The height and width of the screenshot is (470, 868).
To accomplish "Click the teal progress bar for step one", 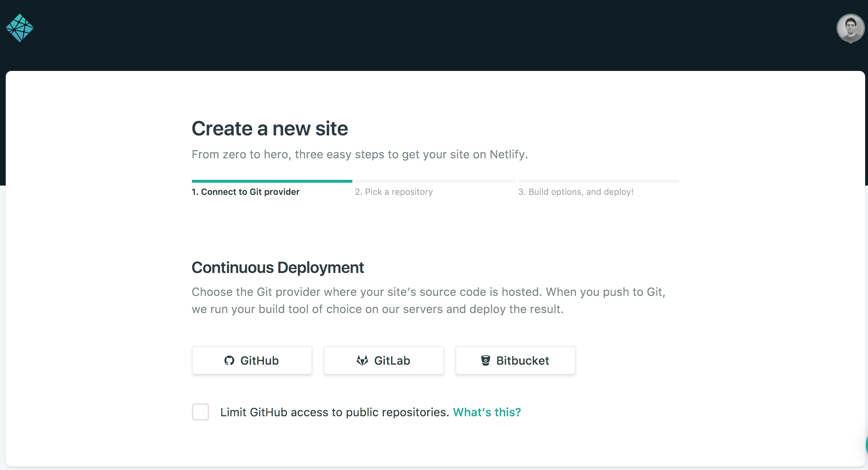I will (x=272, y=181).
